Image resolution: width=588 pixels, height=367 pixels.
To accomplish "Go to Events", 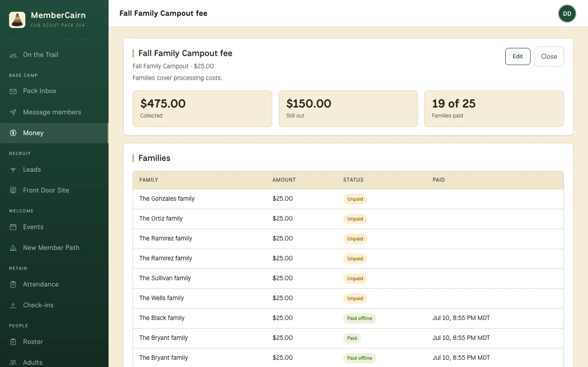I will click(54, 227).
